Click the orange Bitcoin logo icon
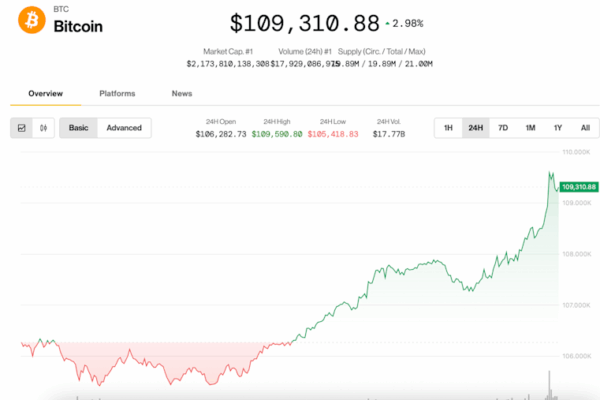600x400 pixels. tap(32, 20)
